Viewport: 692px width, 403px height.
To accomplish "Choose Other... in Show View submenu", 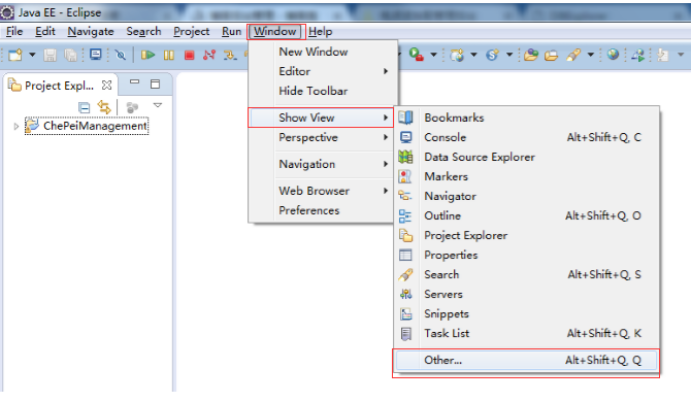I will pos(526,360).
